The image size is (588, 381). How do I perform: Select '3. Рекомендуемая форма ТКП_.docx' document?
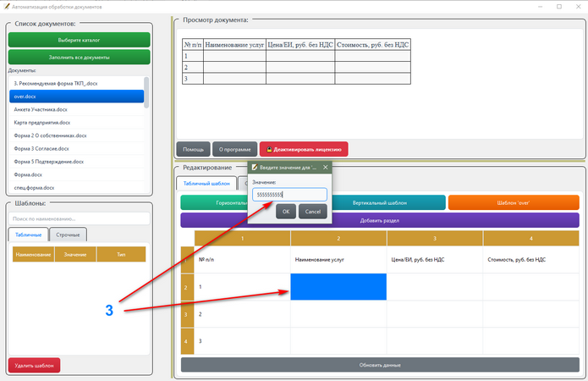(x=76, y=83)
